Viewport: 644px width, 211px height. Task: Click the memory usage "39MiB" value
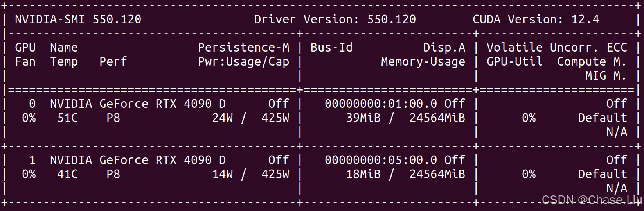pos(363,118)
